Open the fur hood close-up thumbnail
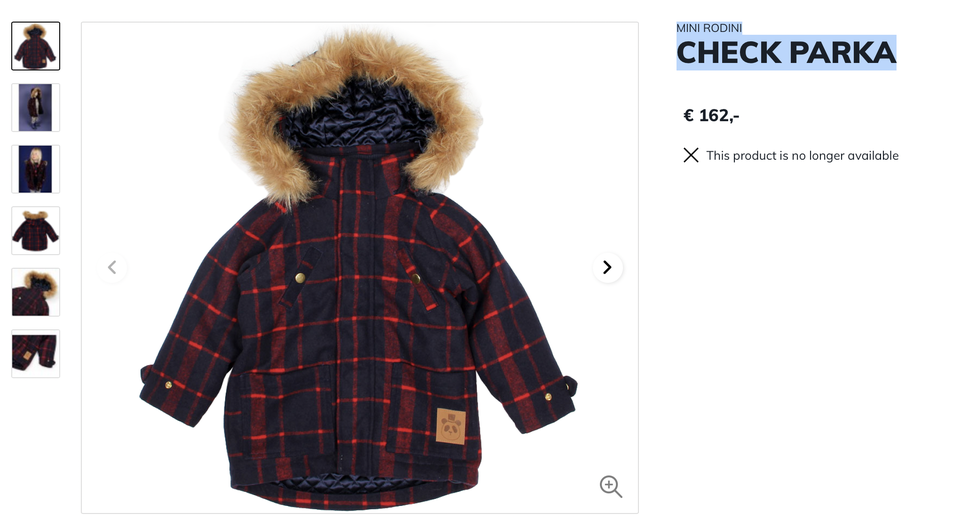The height and width of the screenshot is (529, 960). click(36, 292)
